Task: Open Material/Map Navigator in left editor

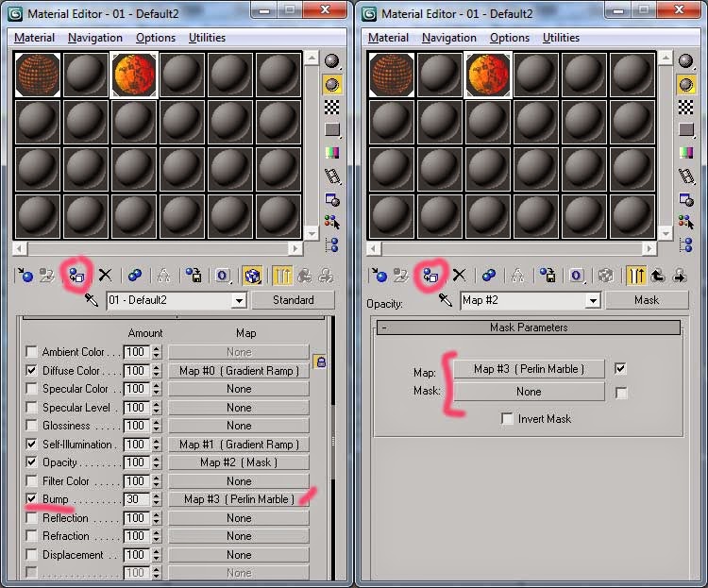Action: pos(332,244)
